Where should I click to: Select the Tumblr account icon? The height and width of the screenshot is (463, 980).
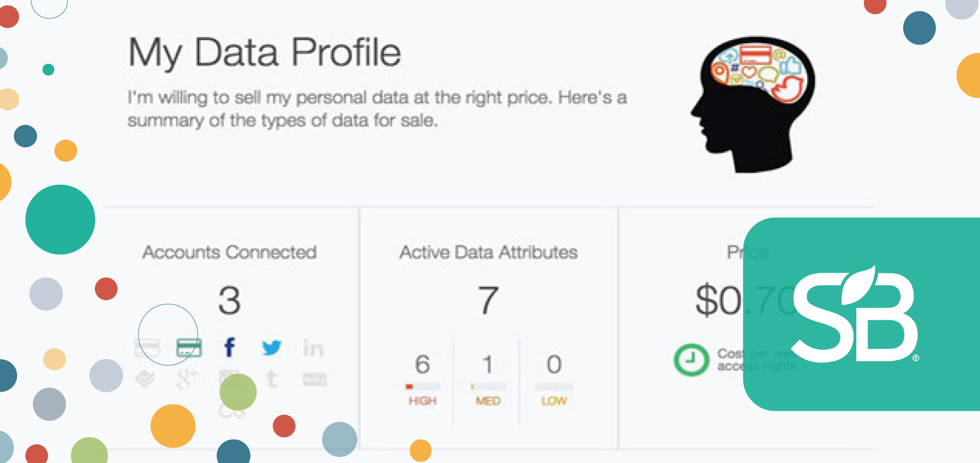click(272, 379)
